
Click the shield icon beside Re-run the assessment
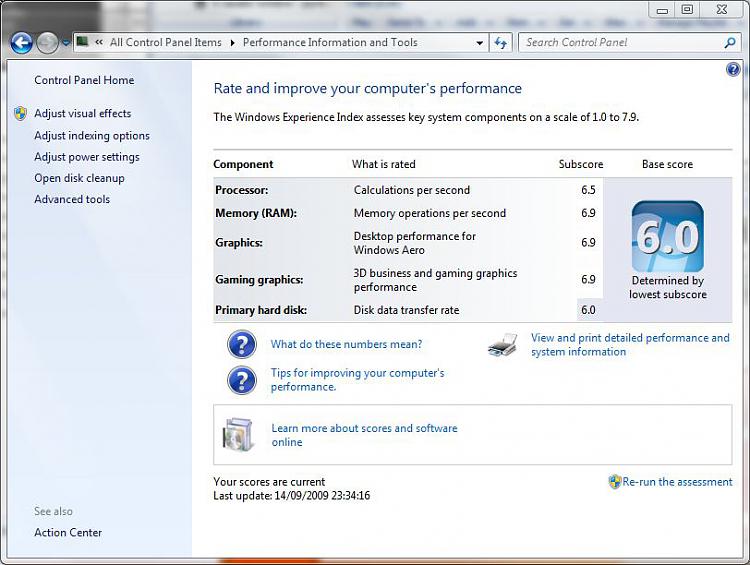pyautogui.click(x=615, y=482)
